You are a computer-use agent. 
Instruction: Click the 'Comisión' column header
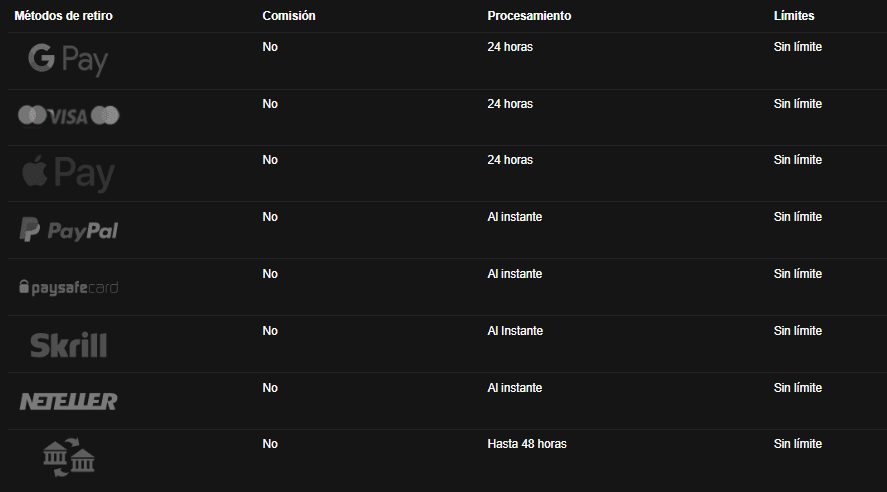point(288,16)
